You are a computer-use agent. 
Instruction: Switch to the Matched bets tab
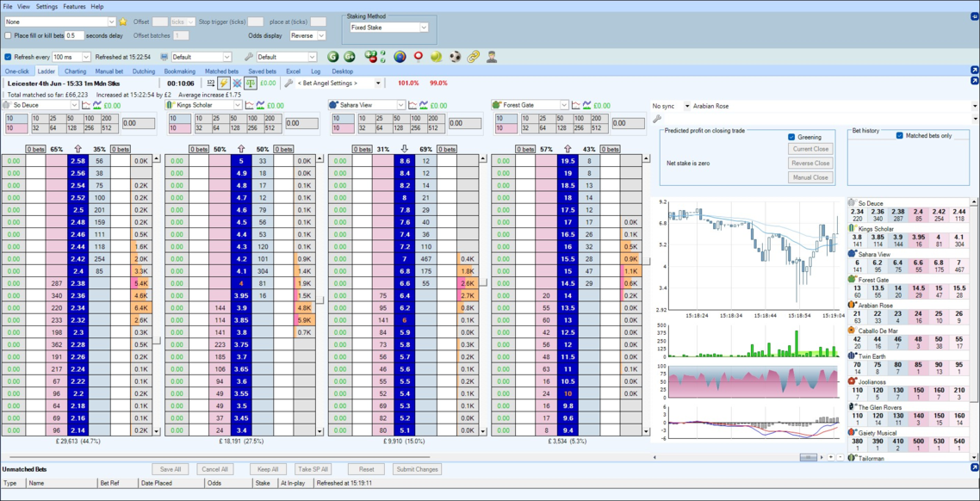pyautogui.click(x=222, y=71)
